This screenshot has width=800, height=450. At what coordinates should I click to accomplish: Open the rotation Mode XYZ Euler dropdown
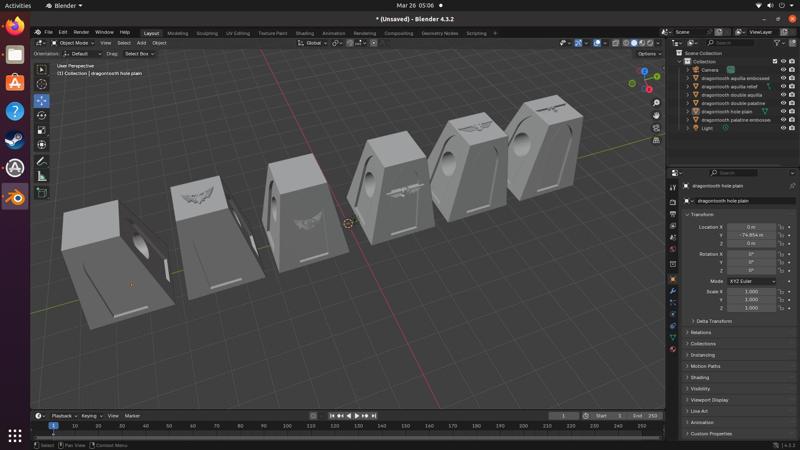[x=751, y=281]
